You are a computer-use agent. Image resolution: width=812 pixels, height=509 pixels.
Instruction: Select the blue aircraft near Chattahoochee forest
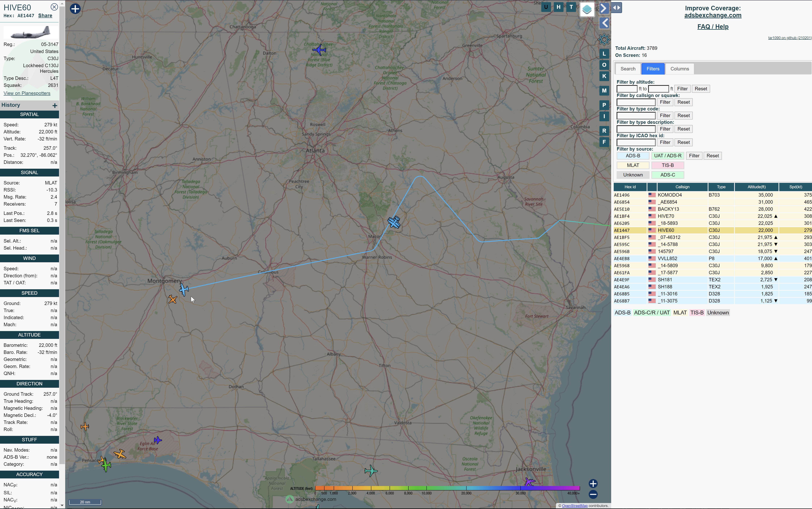[x=319, y=50]
